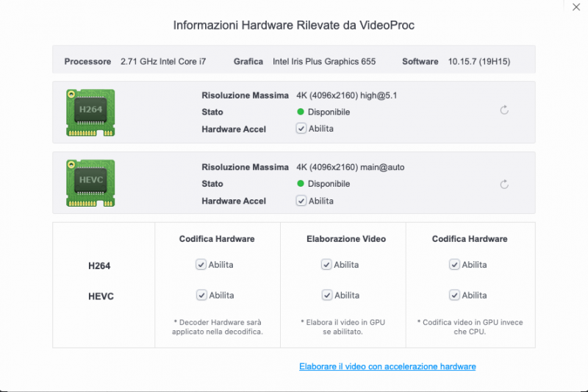
Task: Click the Elaborazione Video column header
Action: (x=346, y=239)
